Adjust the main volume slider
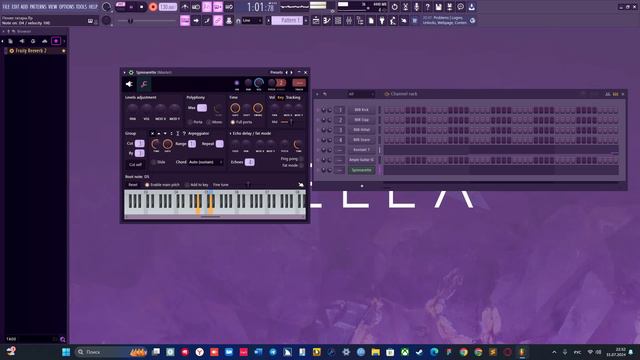 pyautogui.click(x=147, y=21)
